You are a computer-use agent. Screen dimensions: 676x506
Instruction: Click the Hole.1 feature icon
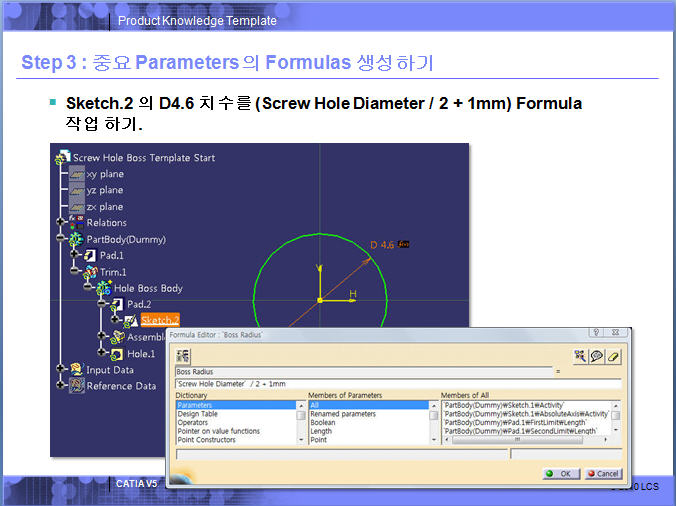tap(115, 353)
